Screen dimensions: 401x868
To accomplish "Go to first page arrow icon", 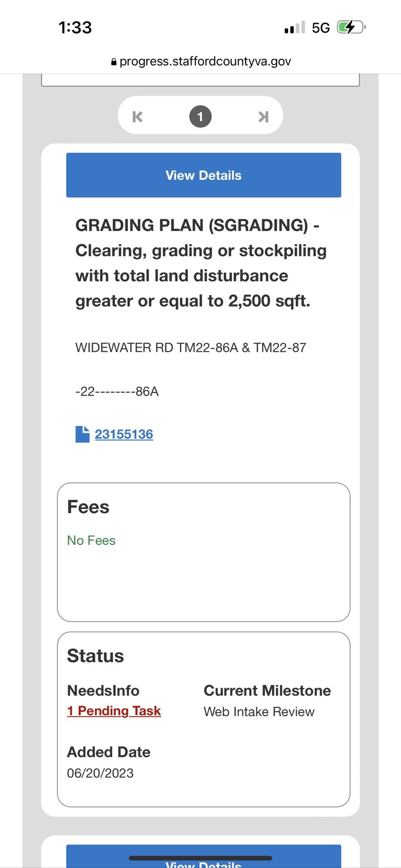I will (x=138, y=117).
